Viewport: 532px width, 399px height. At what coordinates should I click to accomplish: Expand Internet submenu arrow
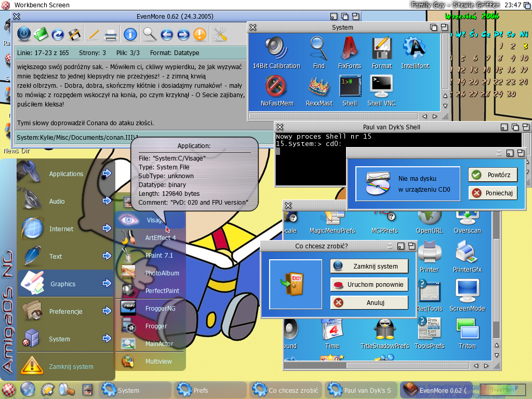(x=107, y=229)
